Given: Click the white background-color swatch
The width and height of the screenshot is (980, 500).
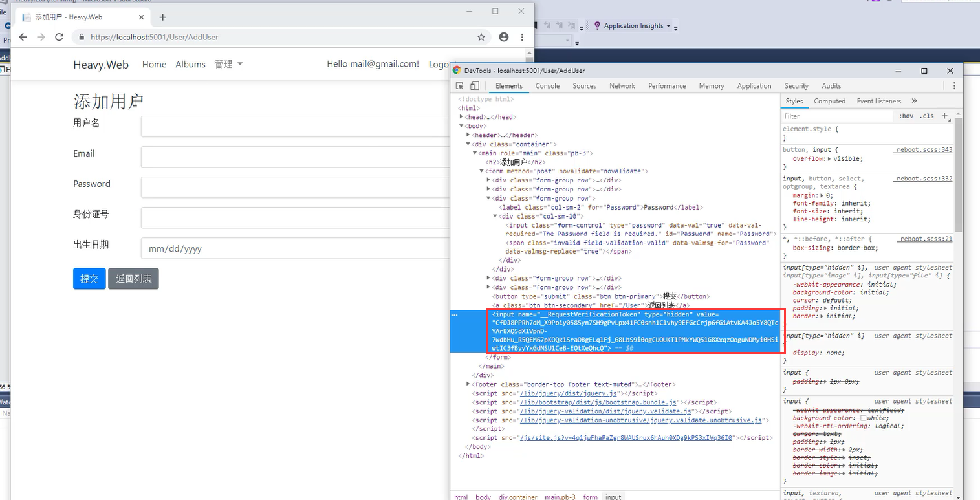Looking at the screenshot, I should [x=864, y=418].
